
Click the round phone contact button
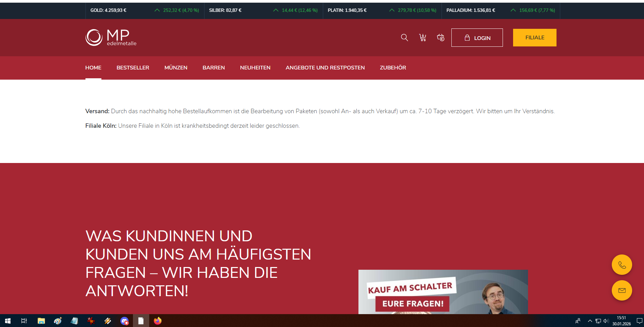tap(622, 265)
